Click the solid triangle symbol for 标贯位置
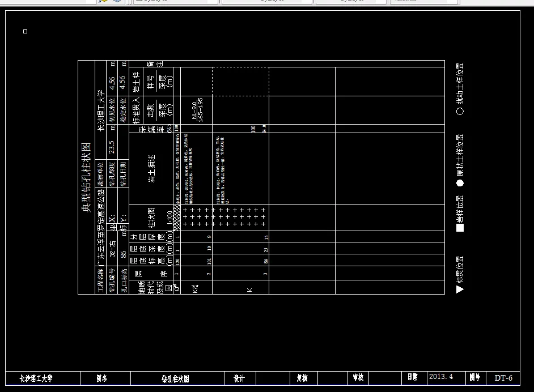Viewport: 534px width, 392px height. coord(460,289)
